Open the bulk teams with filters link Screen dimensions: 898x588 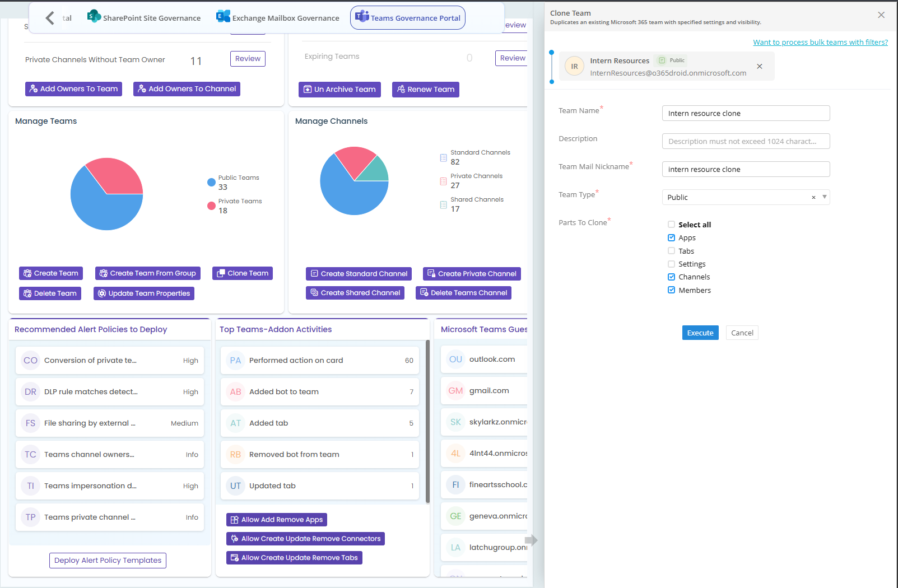click(x=820, y=42)
